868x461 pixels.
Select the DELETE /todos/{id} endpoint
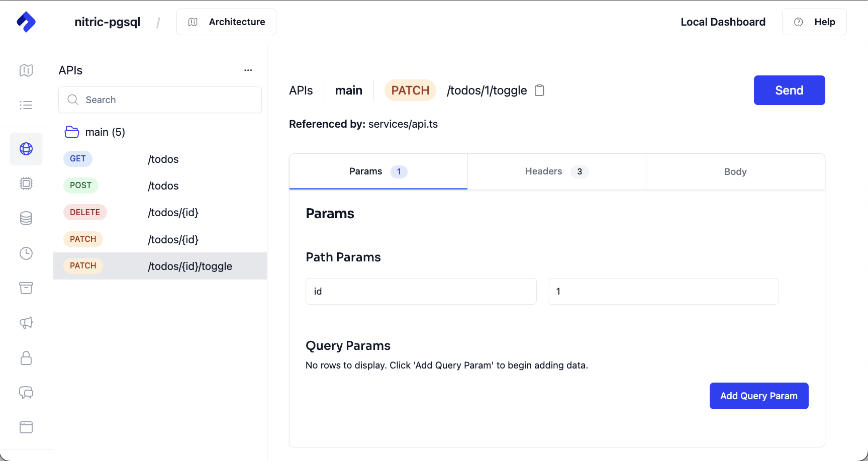coord(160,212)
